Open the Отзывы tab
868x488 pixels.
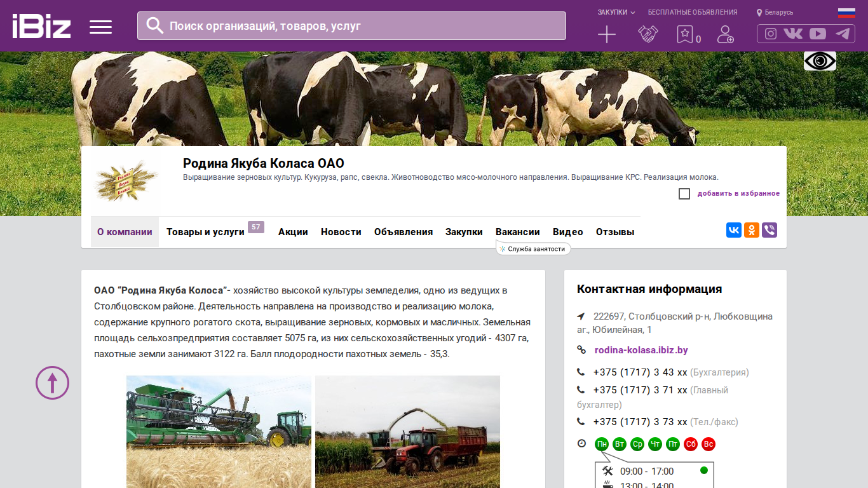(615, 232)
